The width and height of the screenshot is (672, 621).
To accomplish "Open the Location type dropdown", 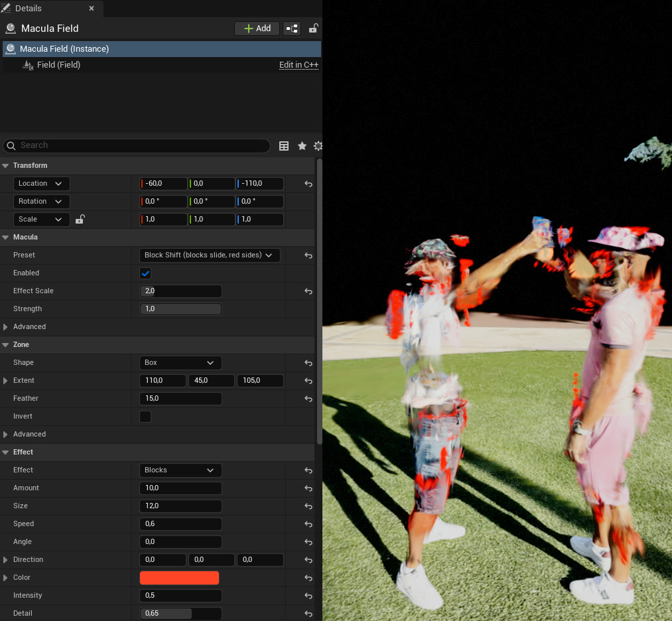I will (42, 183).
